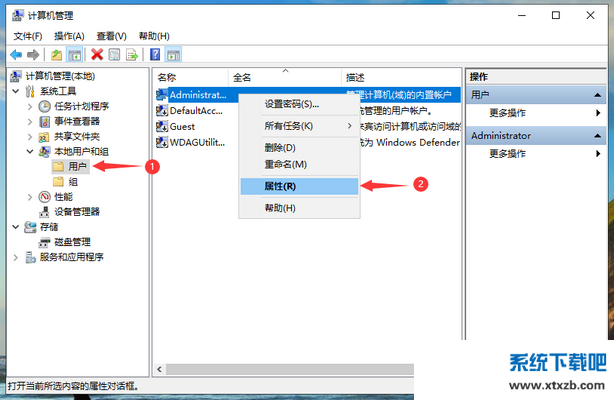Select the 组 folder in the tree
The image size is (614, 400).
[73, 182]
